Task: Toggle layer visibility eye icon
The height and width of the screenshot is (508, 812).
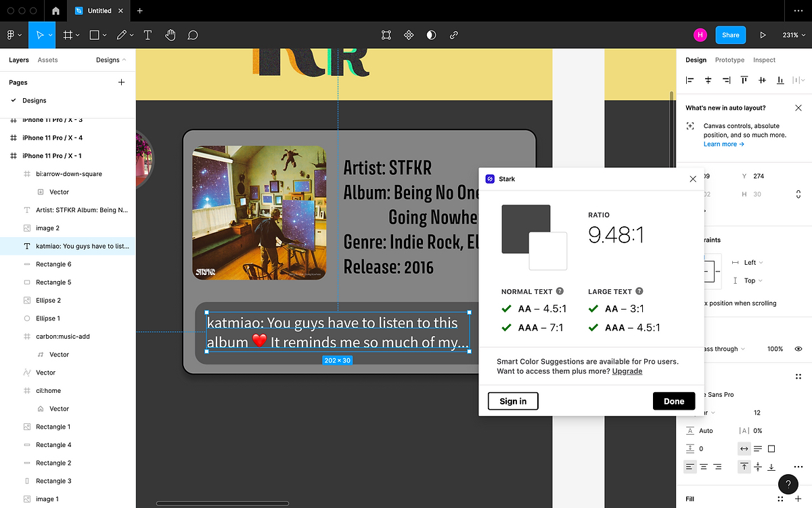Action: click(798, 349)
